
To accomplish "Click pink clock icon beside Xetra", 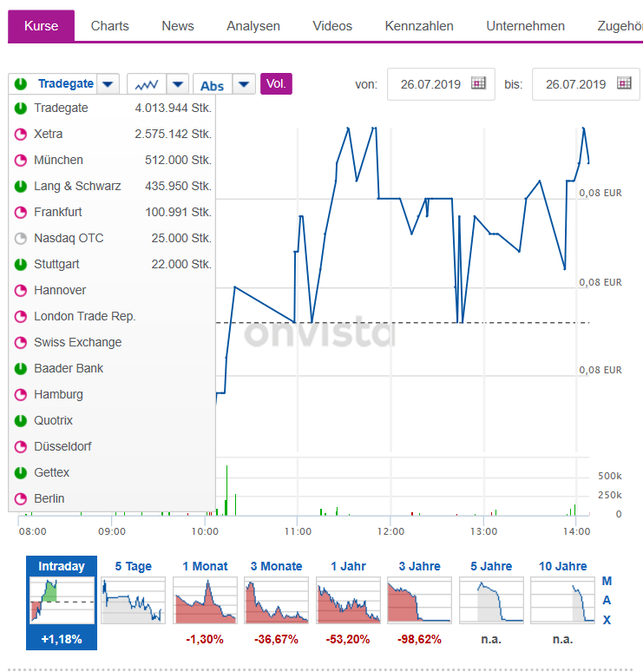I will click(21, 134).
